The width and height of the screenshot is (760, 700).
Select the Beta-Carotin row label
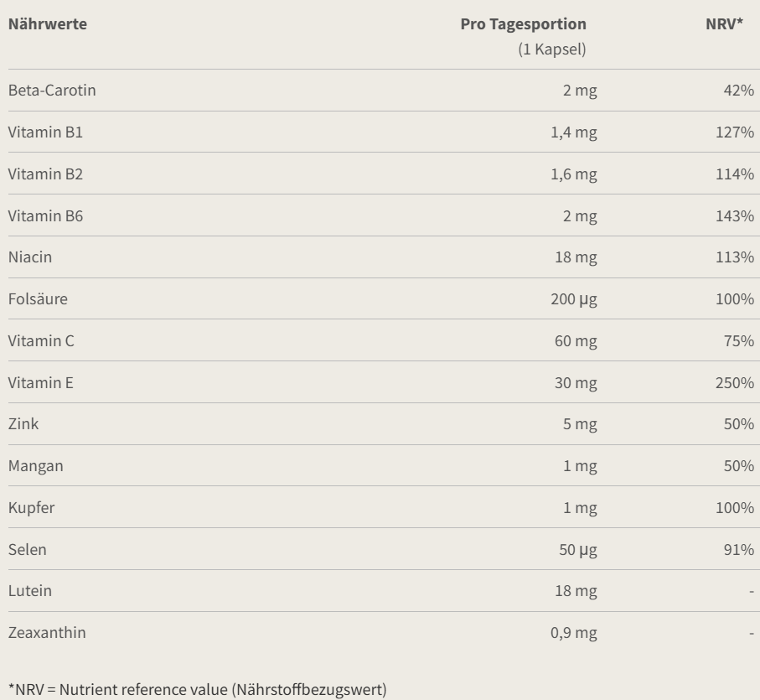[52, 91]
